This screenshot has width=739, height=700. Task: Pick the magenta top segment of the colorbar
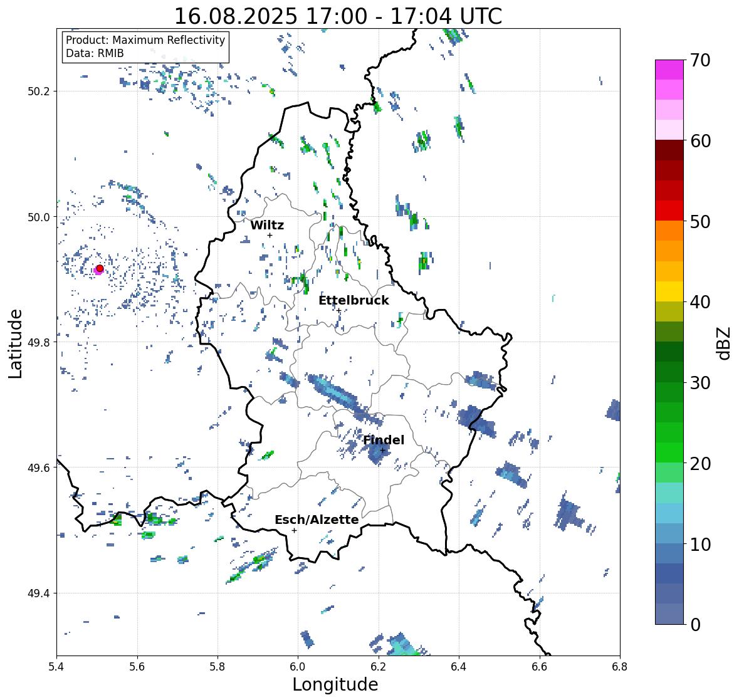click(x=669, y=70)
